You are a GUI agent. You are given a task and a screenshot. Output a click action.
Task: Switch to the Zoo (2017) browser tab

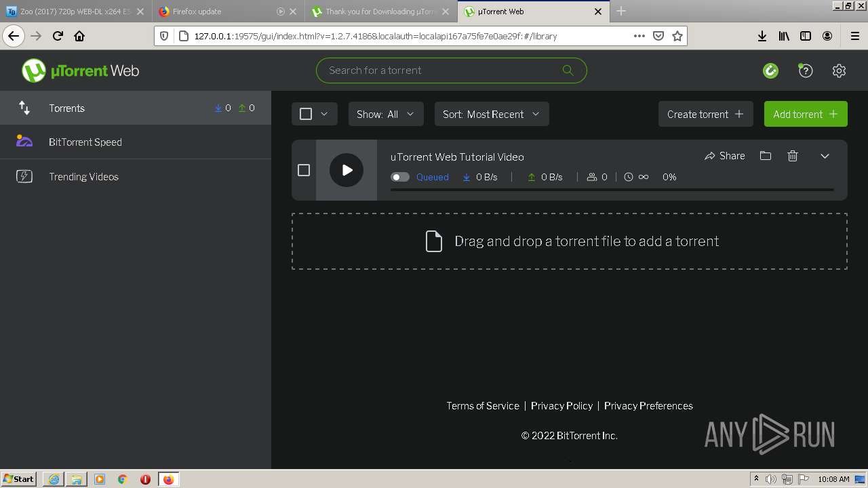tap(75, 12)
